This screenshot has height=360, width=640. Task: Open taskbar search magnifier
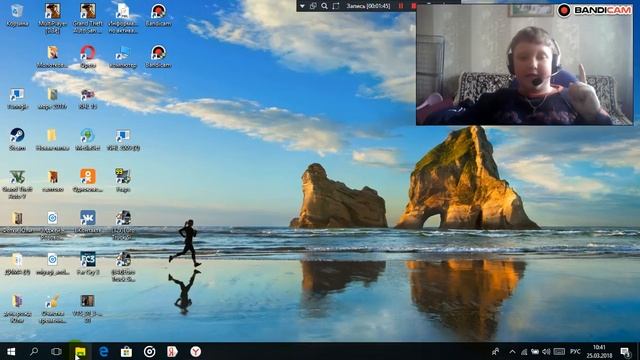click(34, 351)
